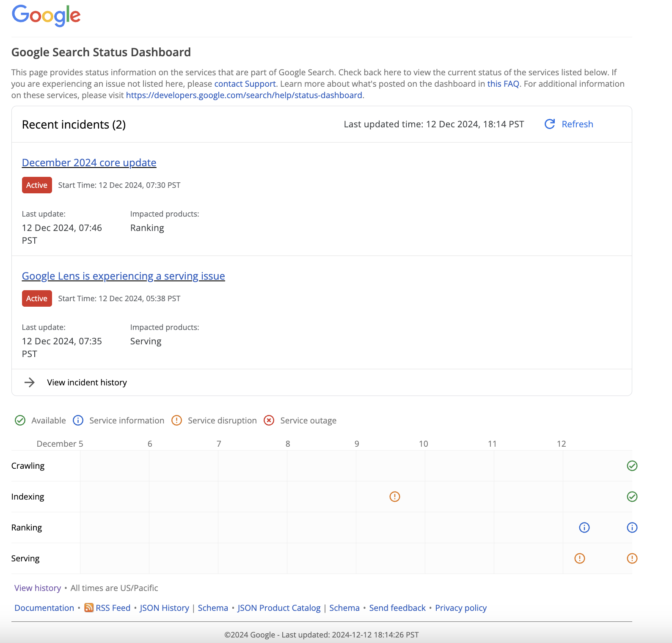Open the RSS Feed link
Screen dimensions: 672x643
113,608
